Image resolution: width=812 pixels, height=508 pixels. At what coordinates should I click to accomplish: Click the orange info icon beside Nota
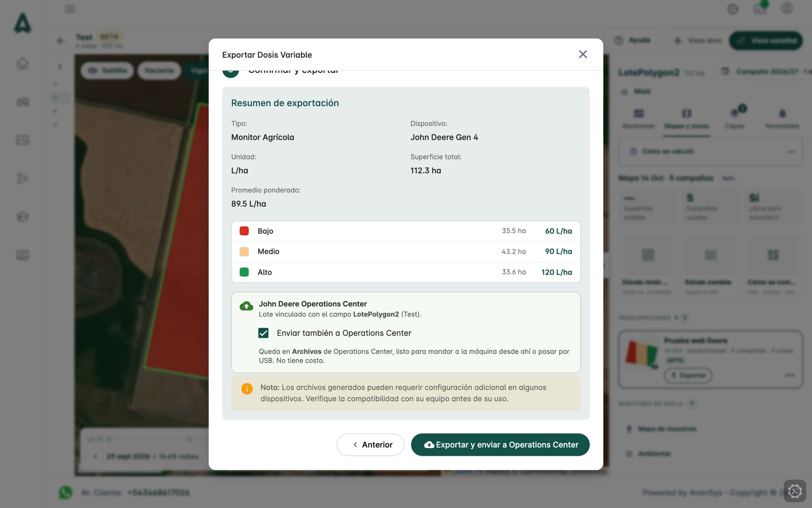247,389
